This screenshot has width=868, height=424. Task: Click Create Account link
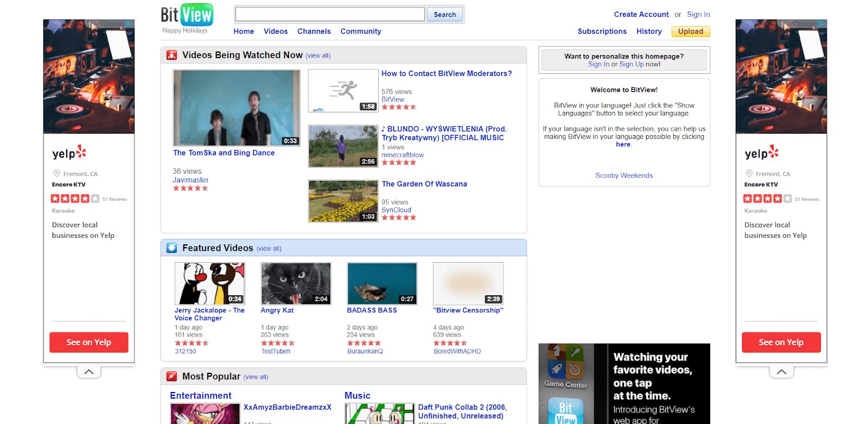641,15
